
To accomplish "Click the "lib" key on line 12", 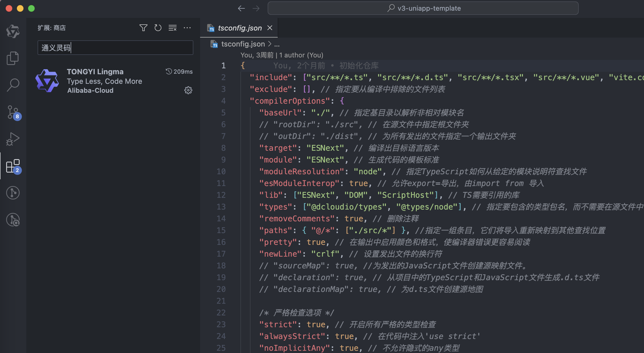I will tap(271, 195).
